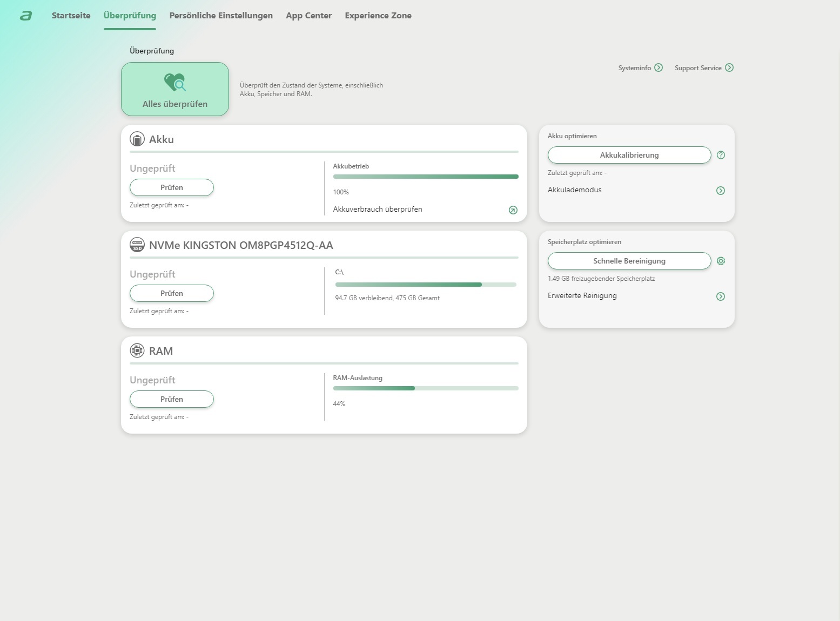Click the Acer logo icon
Viewport: 840px width, 621px height.
pos(25,16)
